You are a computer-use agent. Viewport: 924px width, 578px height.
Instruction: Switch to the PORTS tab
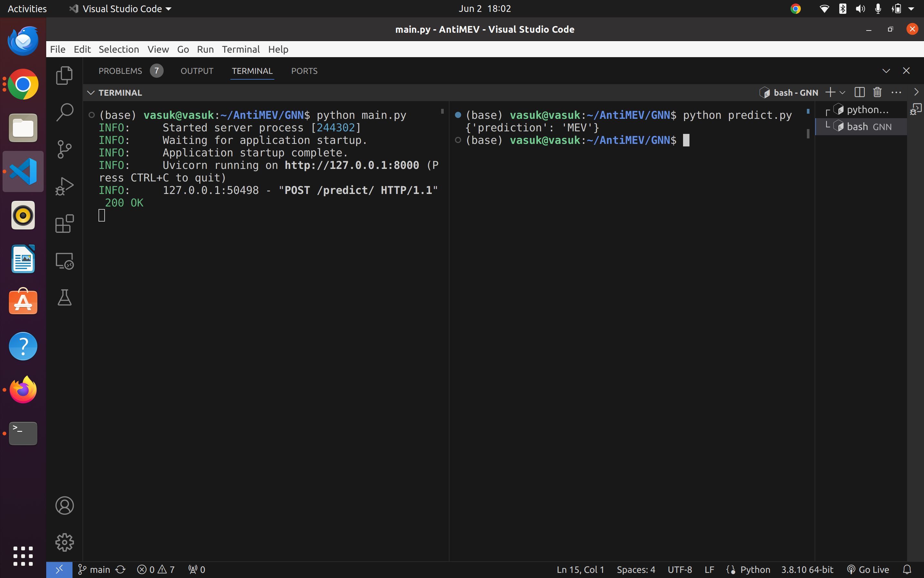coord(304,71)
